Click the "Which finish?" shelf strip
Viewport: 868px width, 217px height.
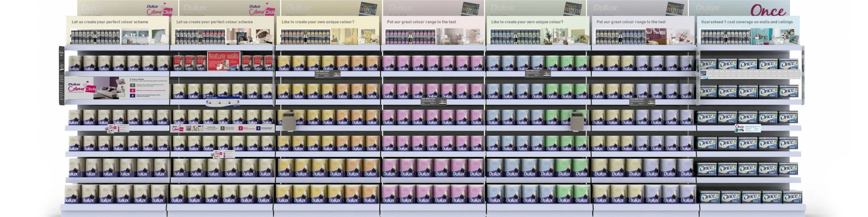[223, 102]
